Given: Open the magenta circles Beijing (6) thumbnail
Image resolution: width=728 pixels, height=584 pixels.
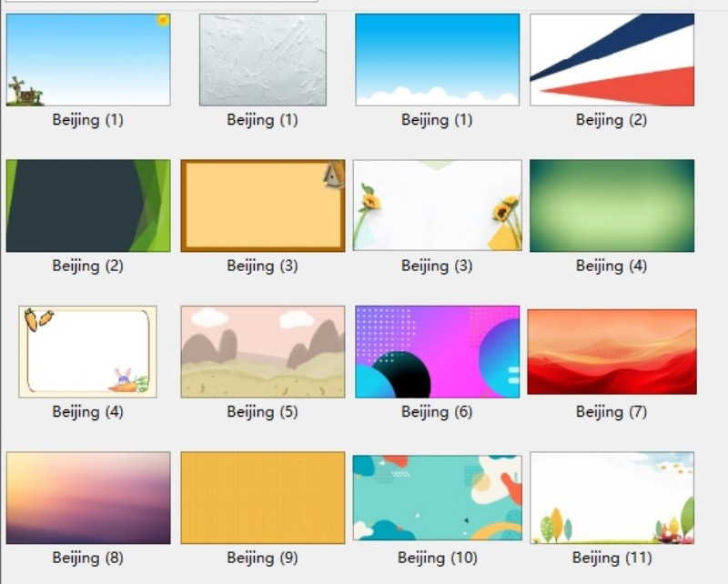Looking at the screenshot, I should 438,351.
